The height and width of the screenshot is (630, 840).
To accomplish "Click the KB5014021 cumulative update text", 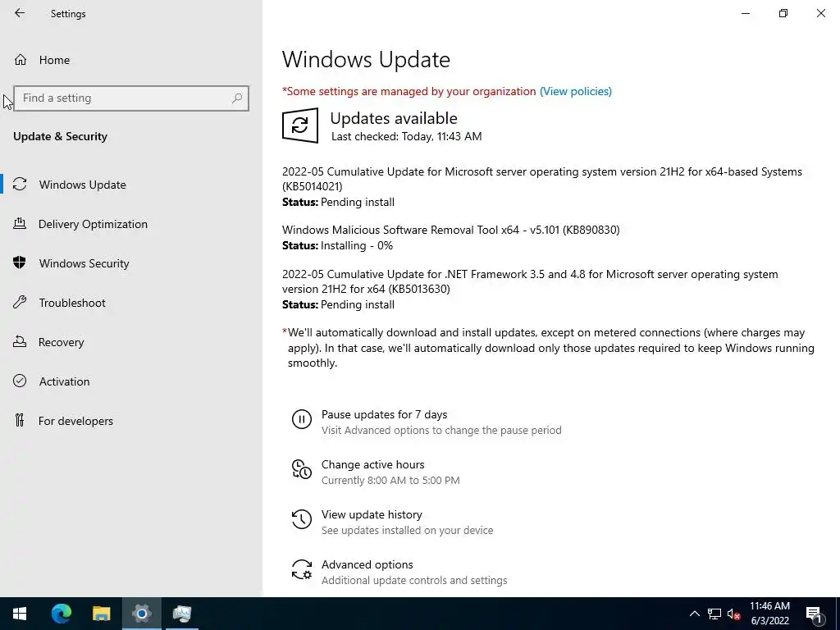I will click(541, 179).
